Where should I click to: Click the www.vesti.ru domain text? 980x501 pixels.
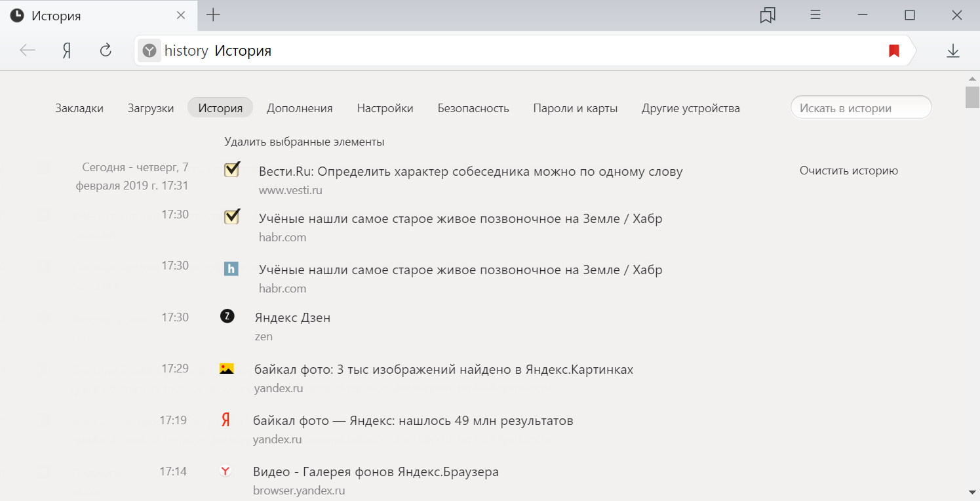click(x=290, y=191)
